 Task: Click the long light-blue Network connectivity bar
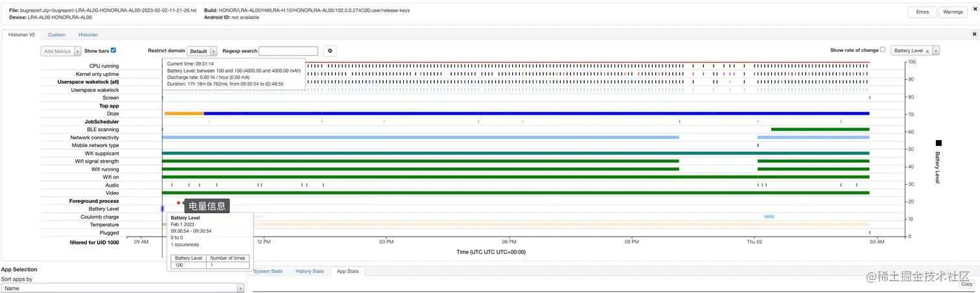point(421,137)
